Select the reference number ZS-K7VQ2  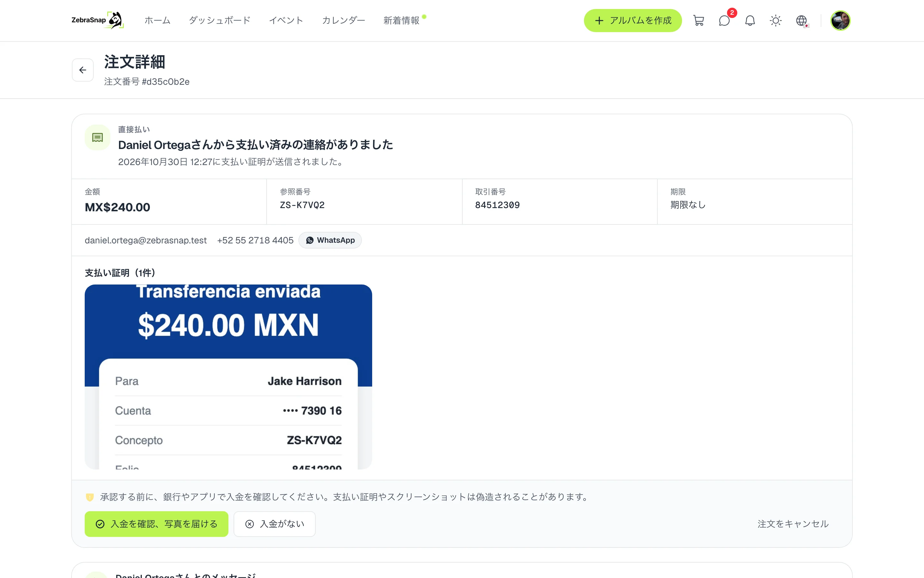click(x=302, y=205)
